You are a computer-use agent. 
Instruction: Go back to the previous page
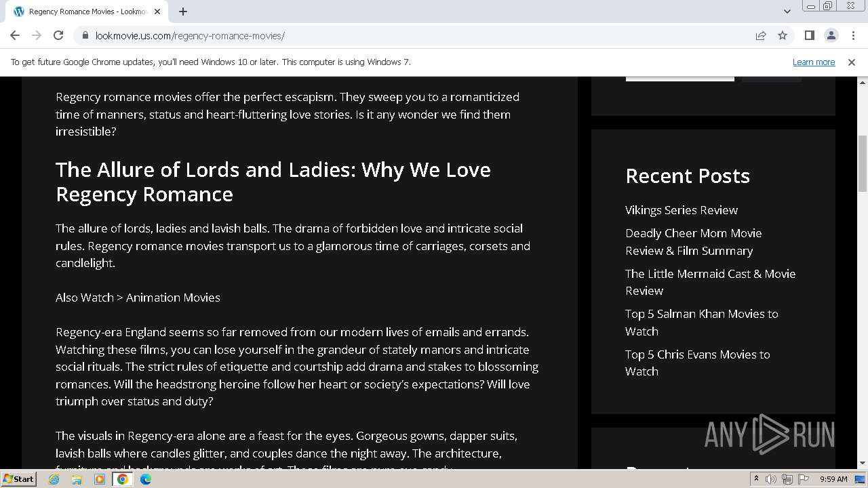click(15, 35)
